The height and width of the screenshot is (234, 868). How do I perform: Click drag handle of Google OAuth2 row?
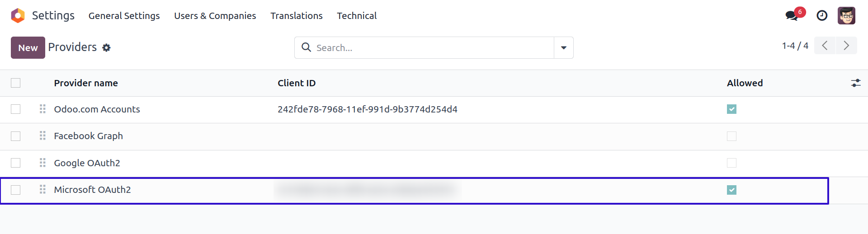(43, 163)
